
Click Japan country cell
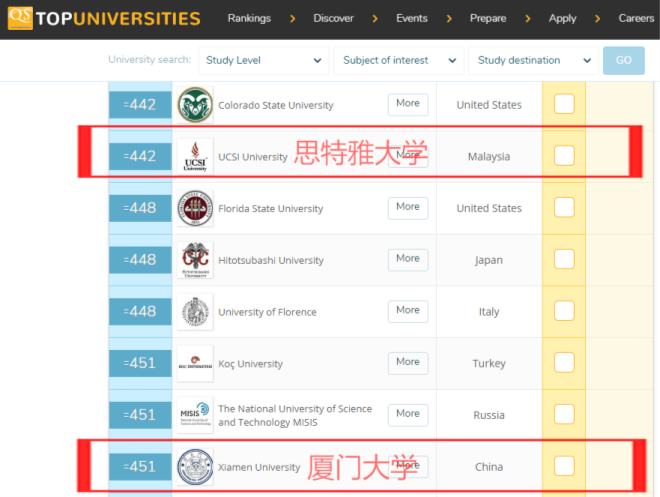pyautogui.click(x=489, y=260)
